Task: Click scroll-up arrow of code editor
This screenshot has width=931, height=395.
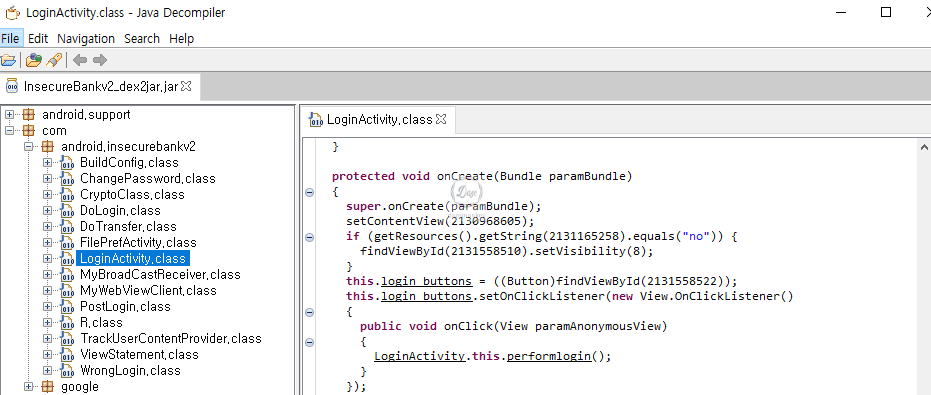Action: coord(923,147)
